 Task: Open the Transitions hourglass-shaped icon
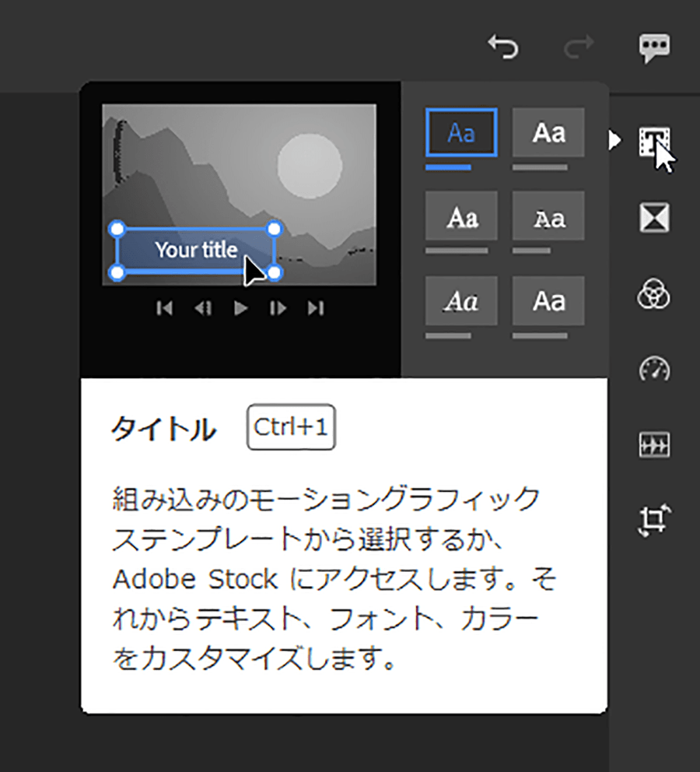[654, 217]
